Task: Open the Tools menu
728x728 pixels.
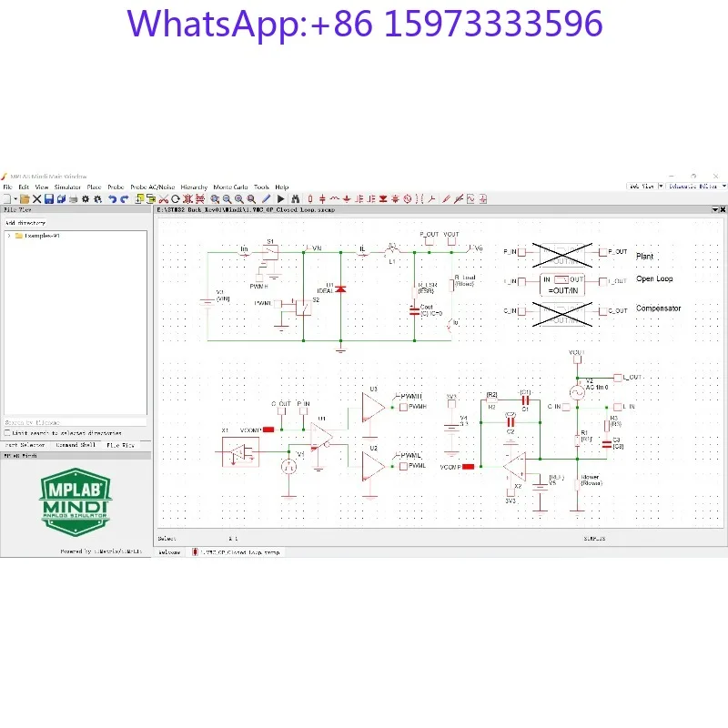Action: pos(261,187)
